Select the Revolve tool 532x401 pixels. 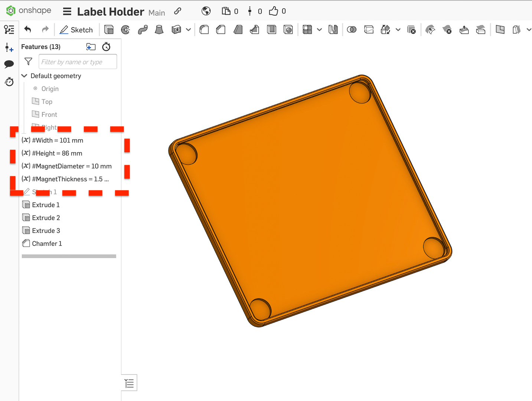125,29
